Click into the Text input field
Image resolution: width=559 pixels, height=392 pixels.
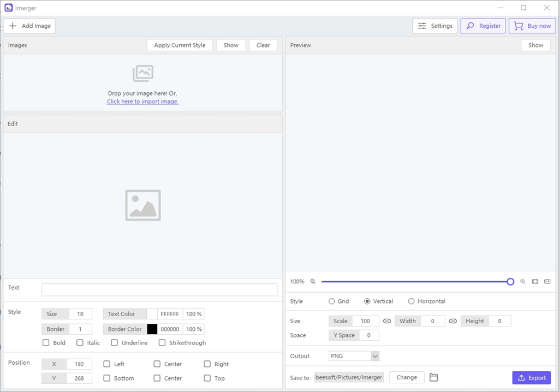pos(159,289)
